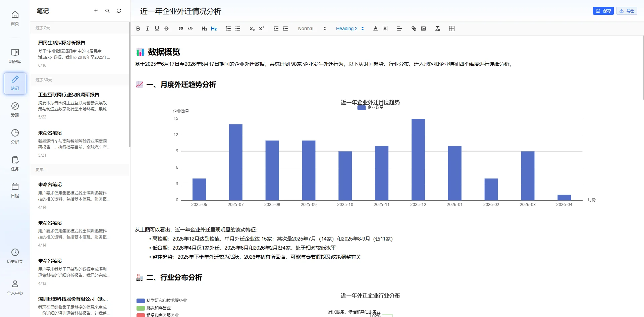Open the text background color picker

385,29
